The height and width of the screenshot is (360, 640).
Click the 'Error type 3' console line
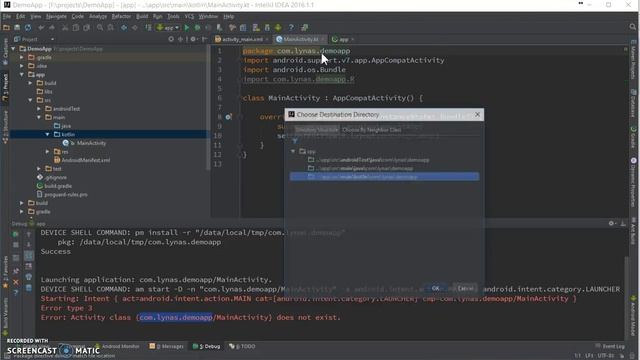click(x=67, y=308)
